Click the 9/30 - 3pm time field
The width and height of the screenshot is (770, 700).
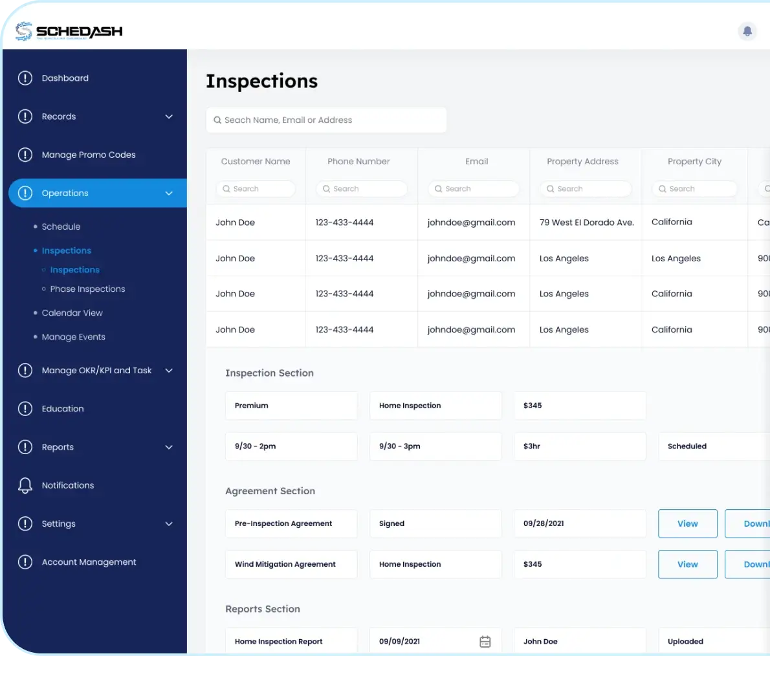pos(435,446)
